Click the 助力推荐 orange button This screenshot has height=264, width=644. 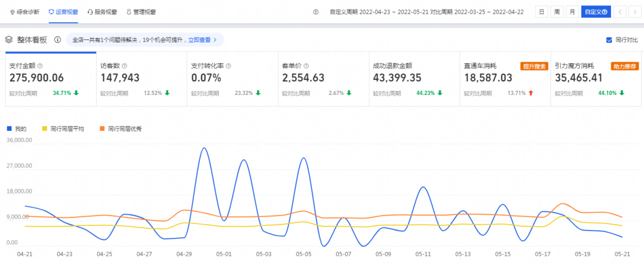tap(624, 66)
